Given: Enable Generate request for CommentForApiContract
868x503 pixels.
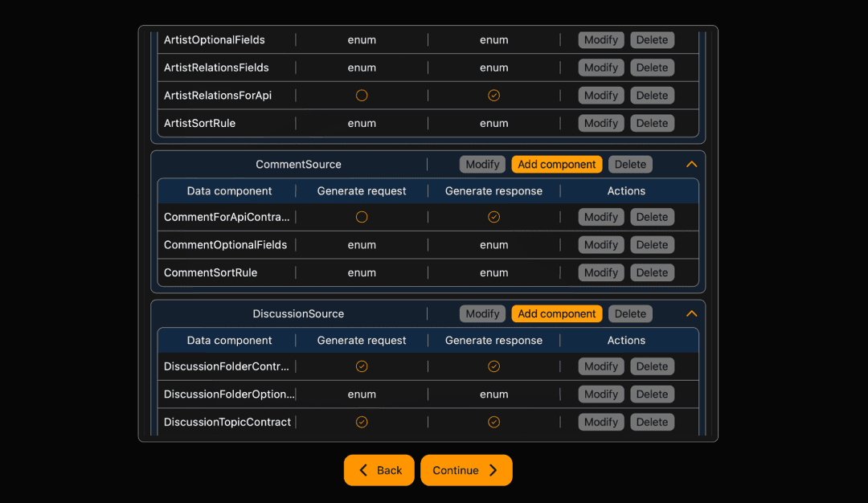Looking at the screenshot, I should pyautogui.click(x=362, y=216).
